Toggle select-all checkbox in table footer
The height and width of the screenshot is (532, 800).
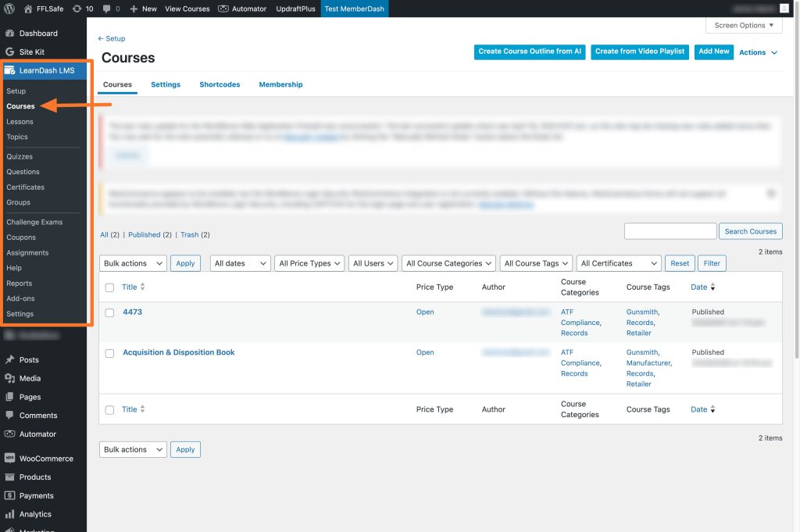[x=109, y=409]
